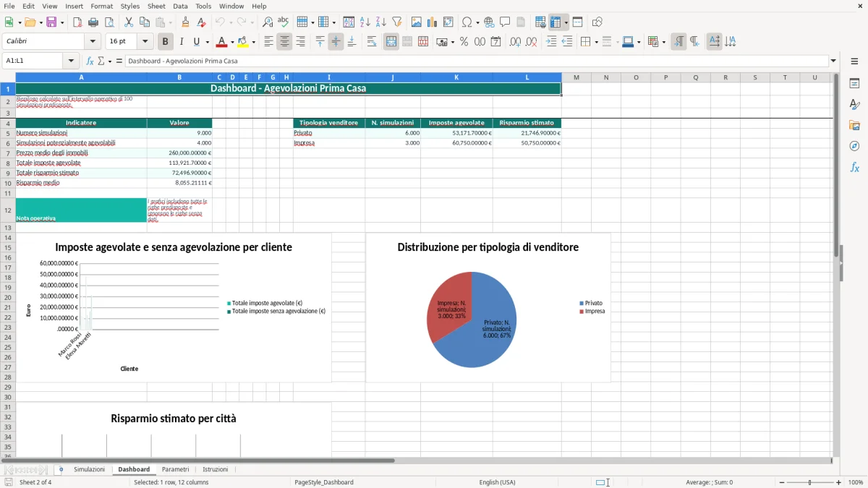Open Conditional Formatting dropdown arrow
Image resolution: width=868 pixels, height=488 pixels.
(664, 42)
